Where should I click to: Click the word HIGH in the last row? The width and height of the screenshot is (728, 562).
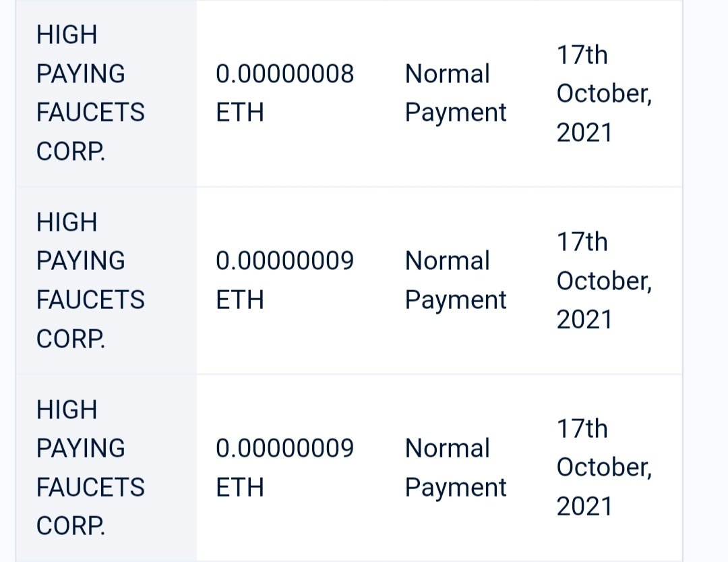tap(67, 410)
